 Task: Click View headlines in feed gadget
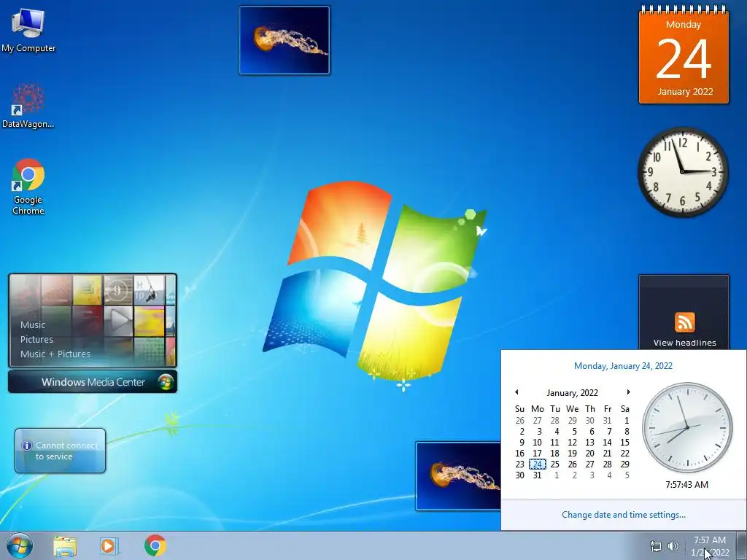(684, 343)
